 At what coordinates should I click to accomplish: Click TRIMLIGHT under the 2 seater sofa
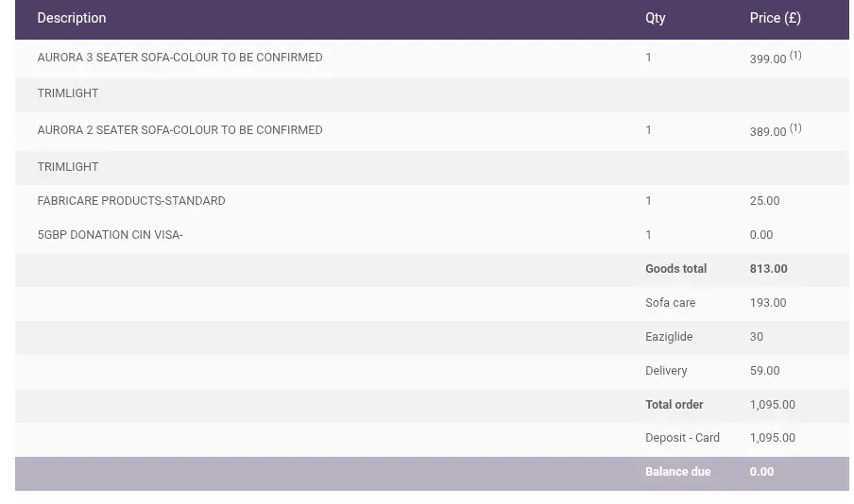(68, 167)
